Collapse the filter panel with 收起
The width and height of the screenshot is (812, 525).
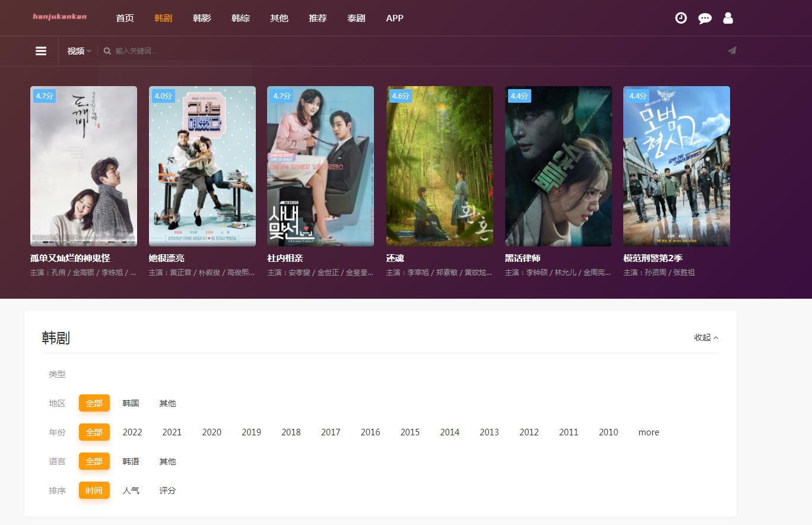tap(706, 337)
